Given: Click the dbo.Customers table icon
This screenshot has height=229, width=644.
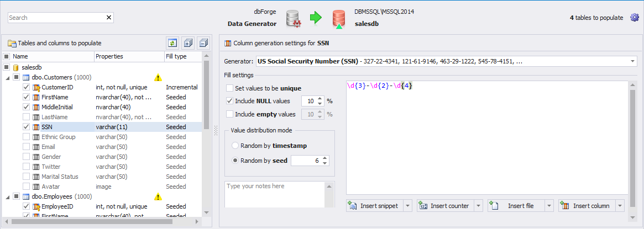Looking at the screenshot, I should pos(26,77).
